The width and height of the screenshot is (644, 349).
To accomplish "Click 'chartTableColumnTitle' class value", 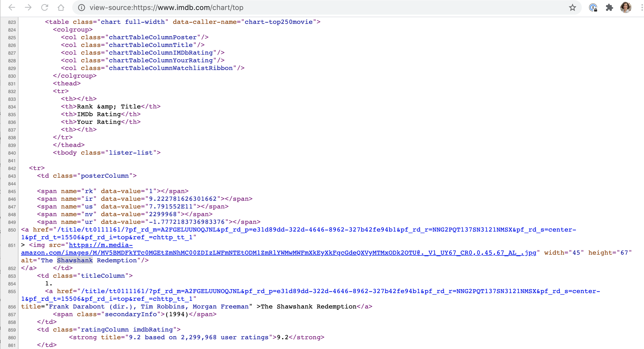I will pyautogui.click(x=151, y=45).
